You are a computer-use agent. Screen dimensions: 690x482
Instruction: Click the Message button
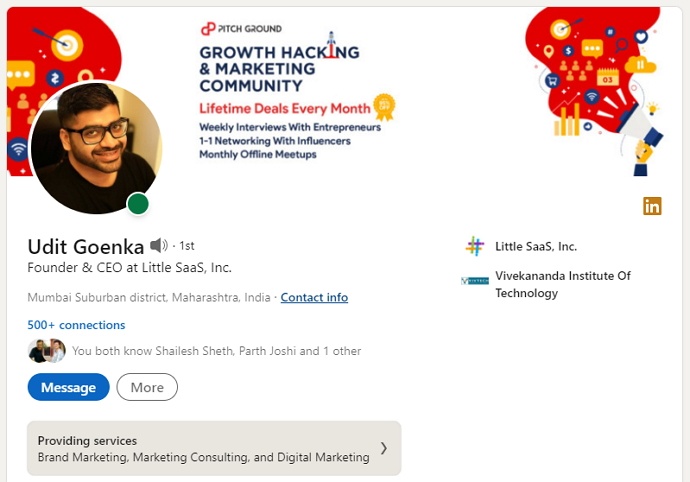[x=68, y=387]
